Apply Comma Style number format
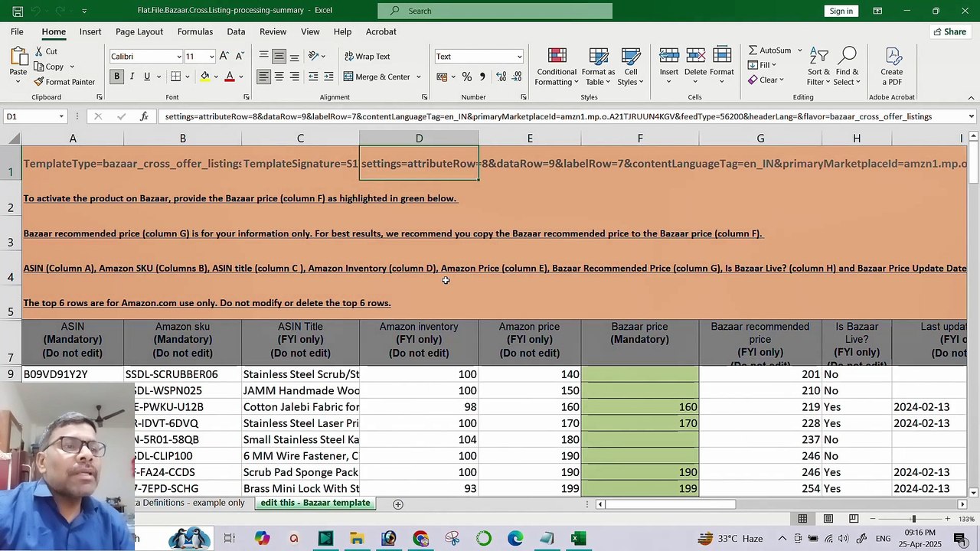980x551 pixels. coord(482,77)
